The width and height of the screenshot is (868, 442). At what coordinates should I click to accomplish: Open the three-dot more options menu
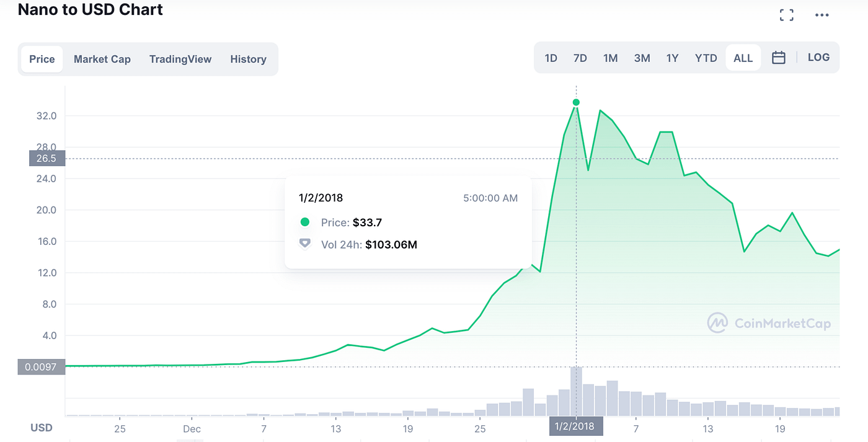[x=821, y=15]
